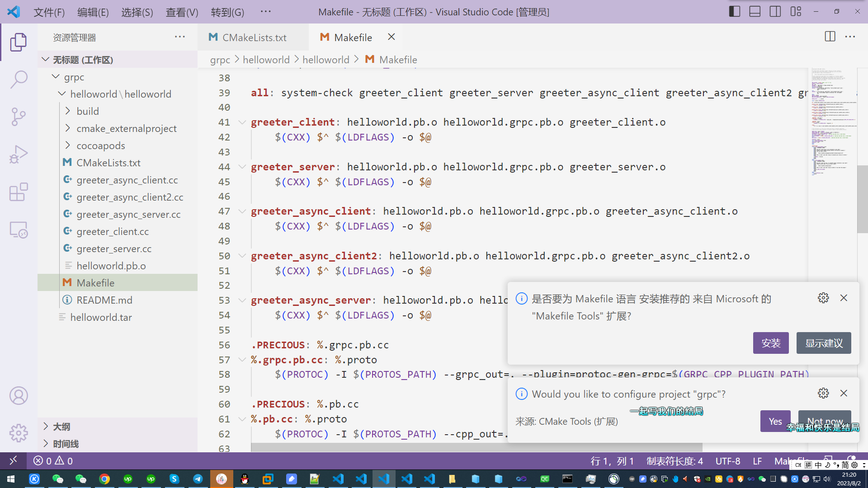Click 安装 to install Makefile Tools extension

(770, 343)
